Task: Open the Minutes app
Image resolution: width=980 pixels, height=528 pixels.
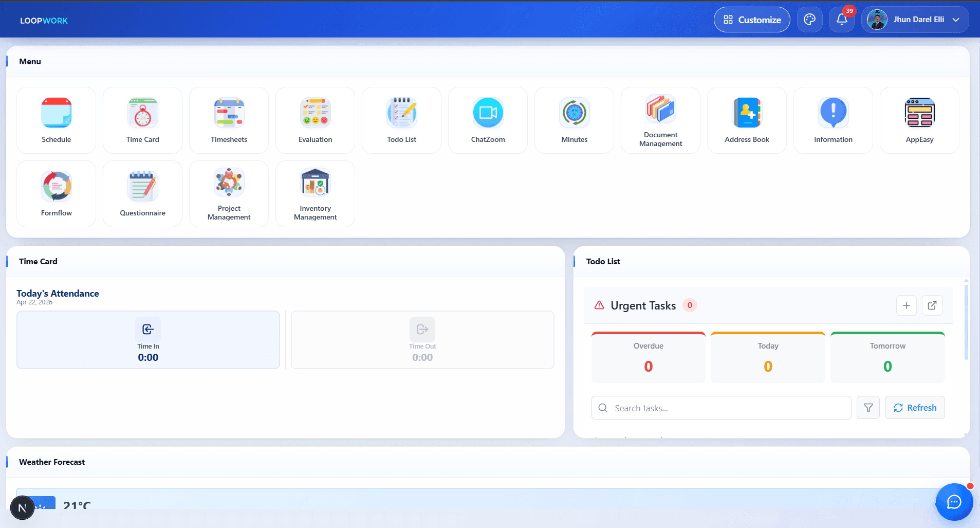Action: tap(574, 120)
